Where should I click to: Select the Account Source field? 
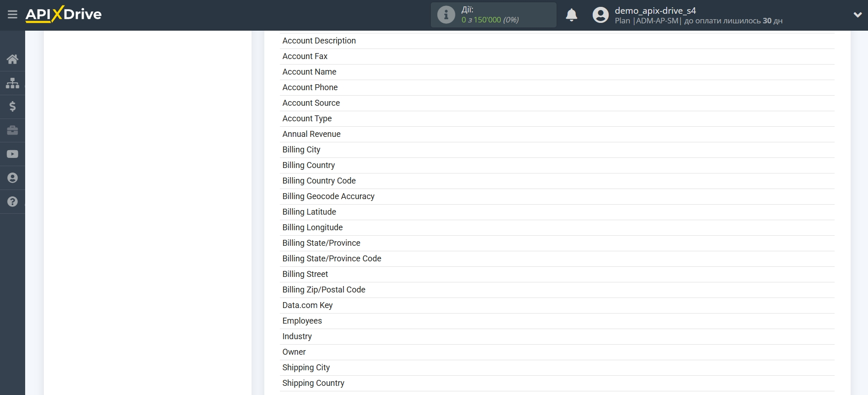tap(557, 103)
